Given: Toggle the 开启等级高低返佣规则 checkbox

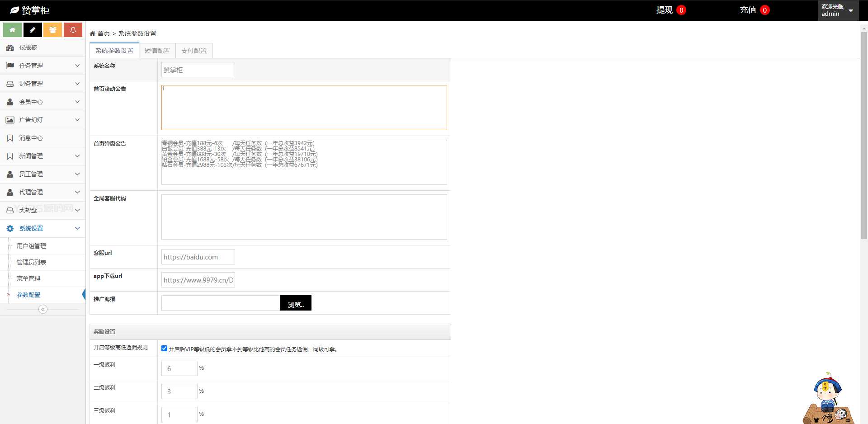Looking at the screenshot, I should point(164,349).
